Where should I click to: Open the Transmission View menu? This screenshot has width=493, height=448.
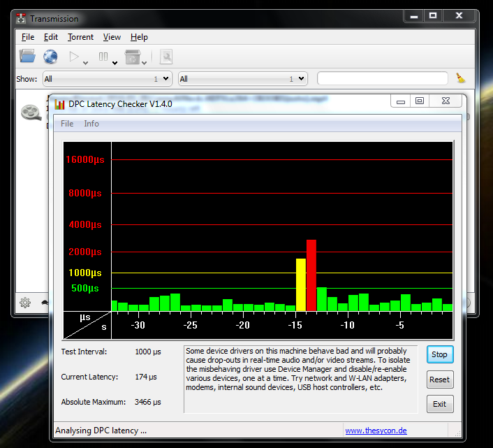112,37
